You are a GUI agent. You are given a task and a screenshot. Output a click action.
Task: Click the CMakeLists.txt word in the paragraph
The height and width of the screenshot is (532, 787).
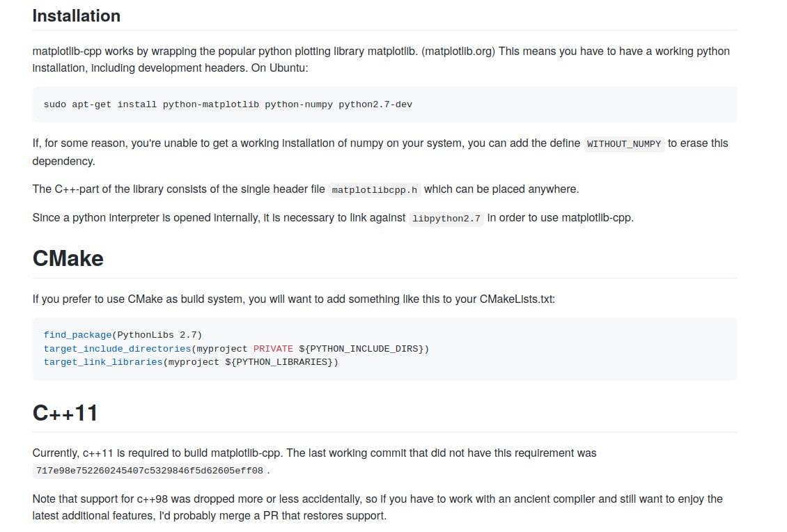516,299
